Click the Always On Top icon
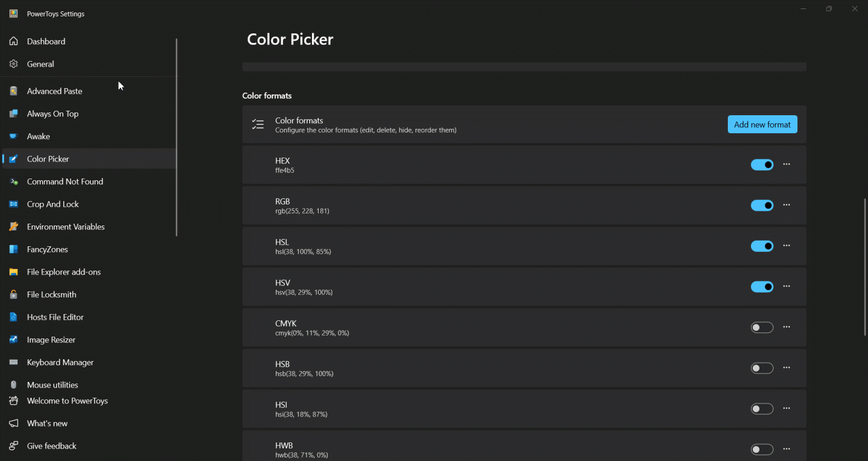 click(x=13, y=114)
